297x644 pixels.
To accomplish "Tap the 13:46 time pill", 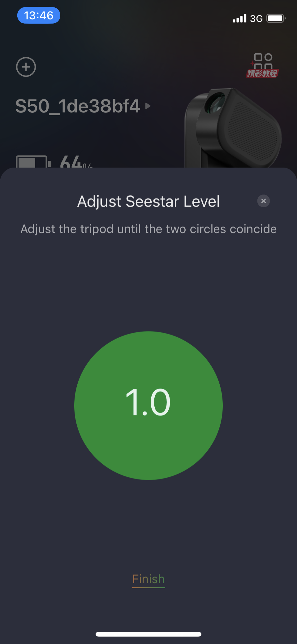I will click(x=39, y=15).
